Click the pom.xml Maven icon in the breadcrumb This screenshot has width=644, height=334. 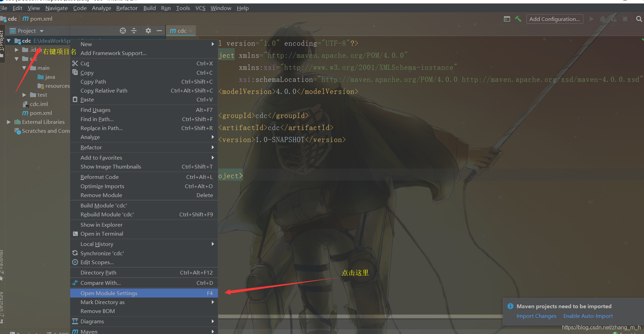click(25, 19)
